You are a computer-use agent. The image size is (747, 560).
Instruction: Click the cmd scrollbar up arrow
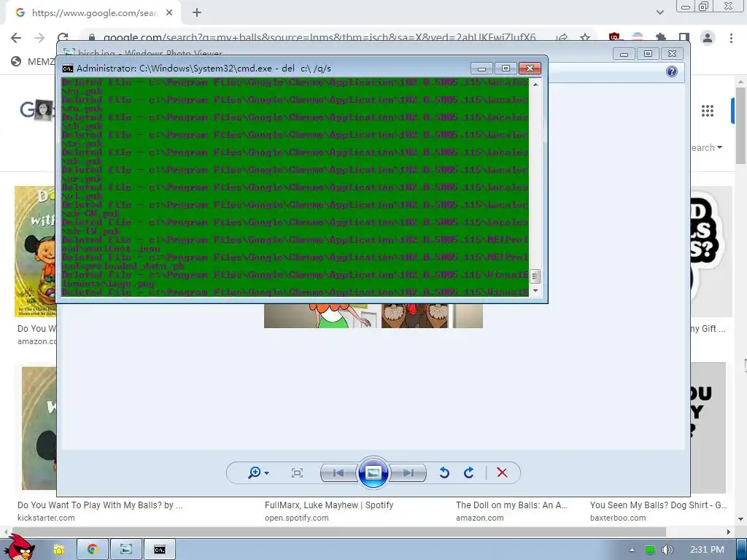pos(535,85)
